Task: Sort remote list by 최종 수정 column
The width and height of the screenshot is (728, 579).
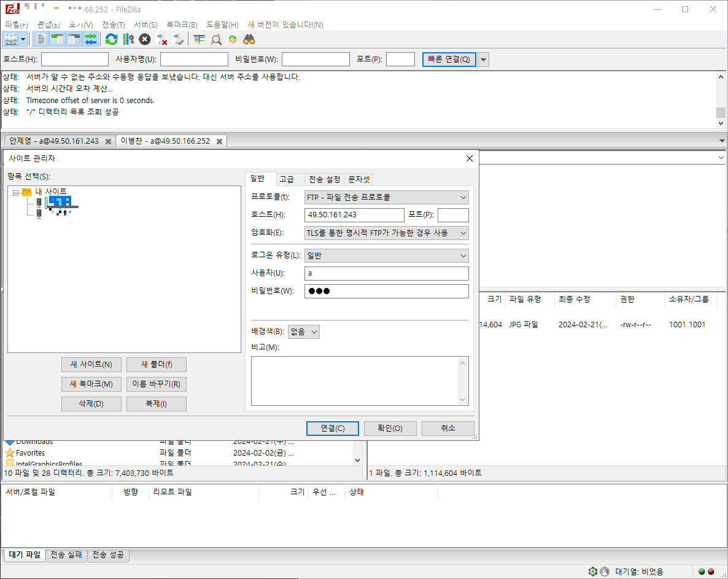Action: 584,300
